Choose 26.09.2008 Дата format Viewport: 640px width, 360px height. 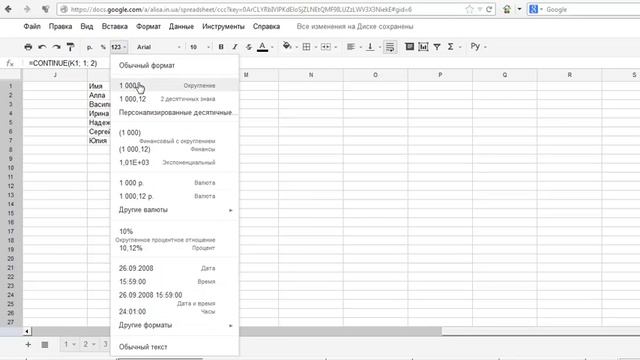(175, 268)
